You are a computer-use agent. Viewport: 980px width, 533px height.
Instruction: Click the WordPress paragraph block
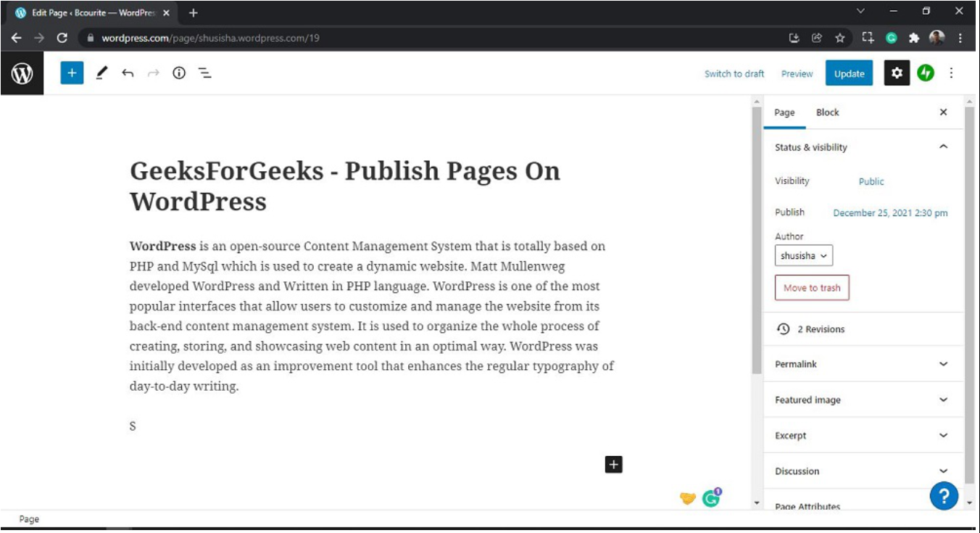tap(372, 316)
